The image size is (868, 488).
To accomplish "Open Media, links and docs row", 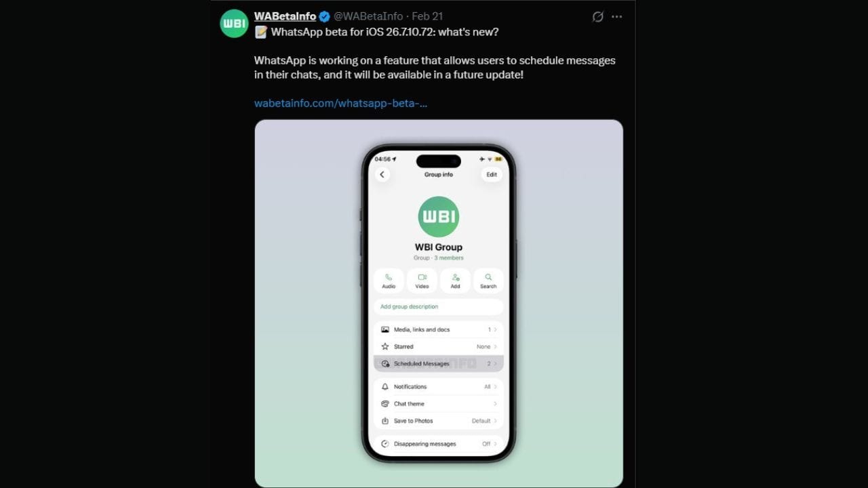I will 439,329.
